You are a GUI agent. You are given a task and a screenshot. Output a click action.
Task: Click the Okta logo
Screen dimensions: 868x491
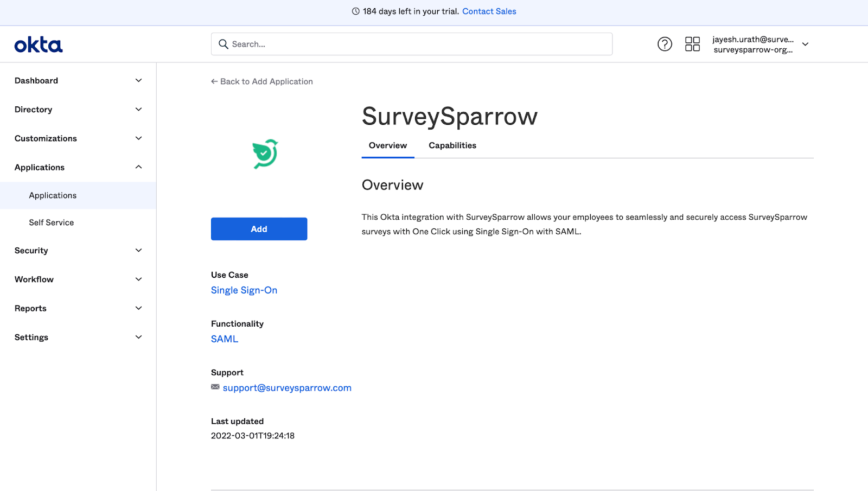(x=39, y=44)
